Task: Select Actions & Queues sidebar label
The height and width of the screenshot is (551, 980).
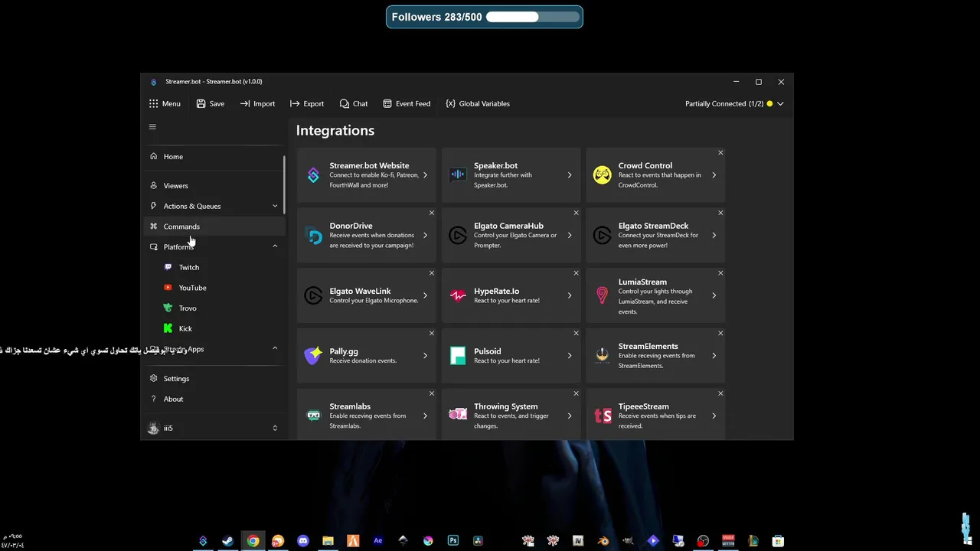Action: coord(192,207)
